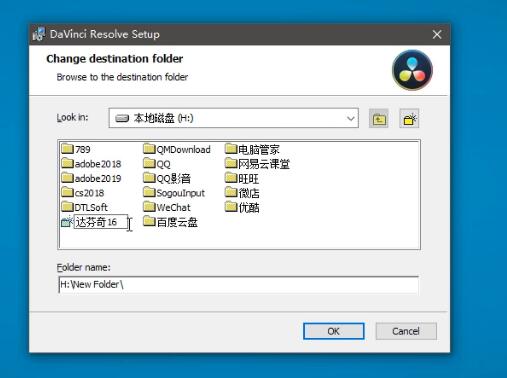Viewport: 507px width, 378px height.
Task: Select the 电脑管家 folder icon
Action: [231, 149]
